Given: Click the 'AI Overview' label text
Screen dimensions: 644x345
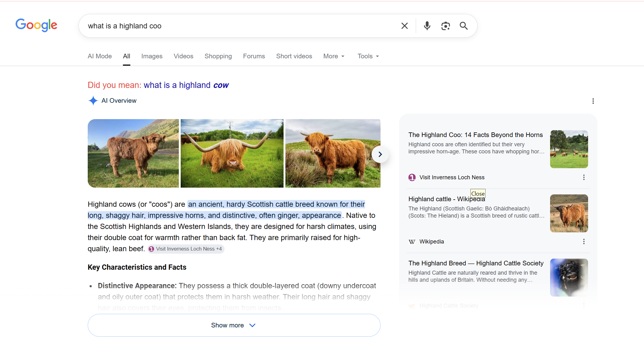Looking at the screenshot, I should [119, 101].
